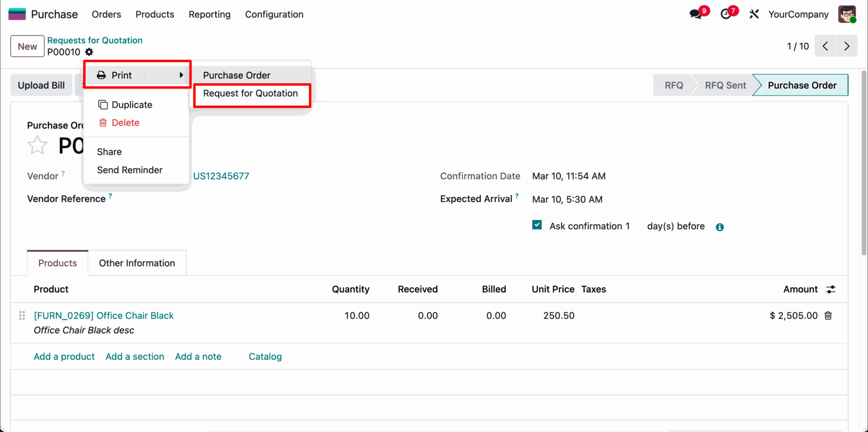Expand the Print submenu
Viewport: 868px width, 432px height.
coord(137,75)
